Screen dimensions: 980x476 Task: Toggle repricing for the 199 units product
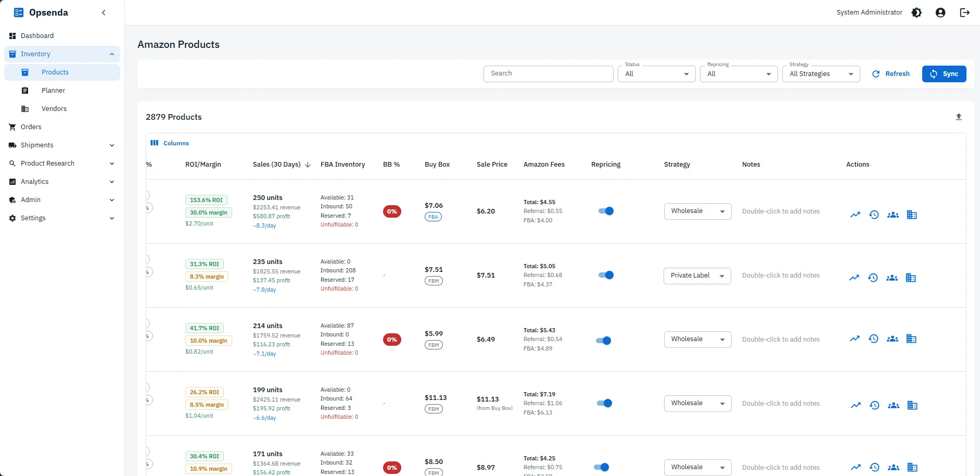604,403
